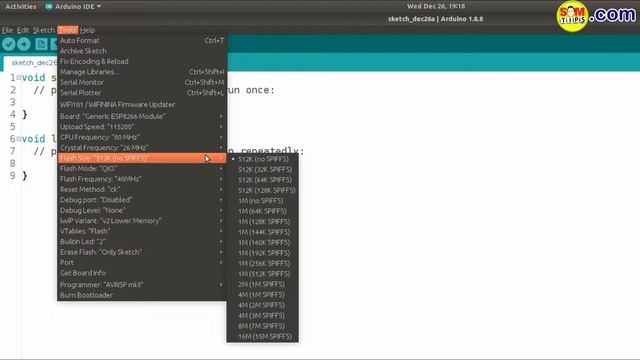
Task: Expand the Port submenu
Action: click(x=142, y=262)
